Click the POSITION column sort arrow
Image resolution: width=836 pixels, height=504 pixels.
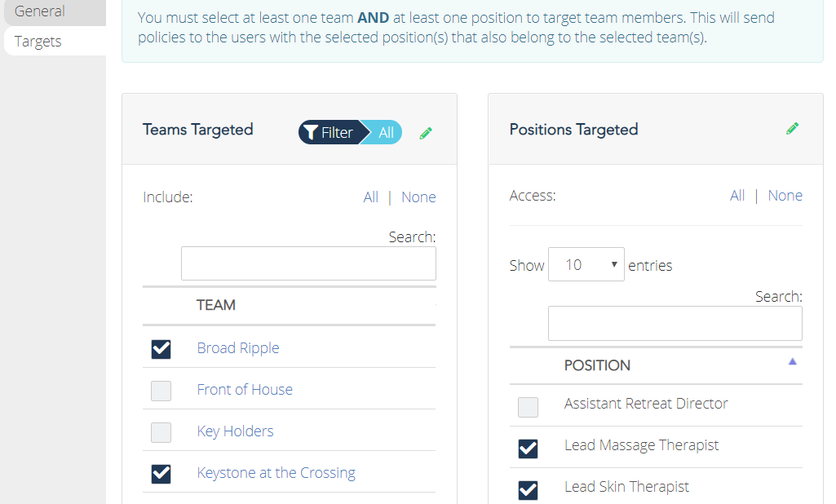coord(792,361)
